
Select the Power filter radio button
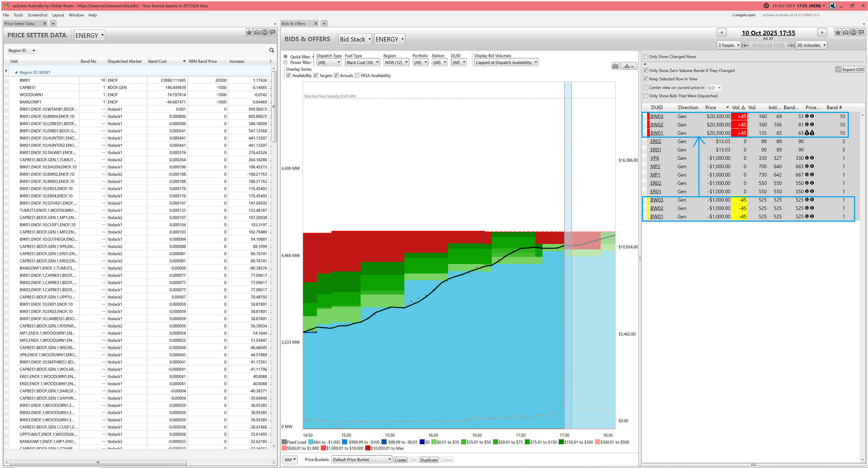tap(285, 62)
